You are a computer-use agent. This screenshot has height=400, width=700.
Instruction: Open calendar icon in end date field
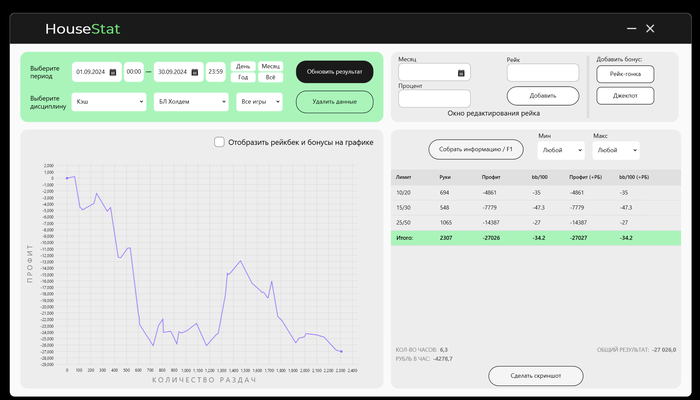(x=195, y=72)
